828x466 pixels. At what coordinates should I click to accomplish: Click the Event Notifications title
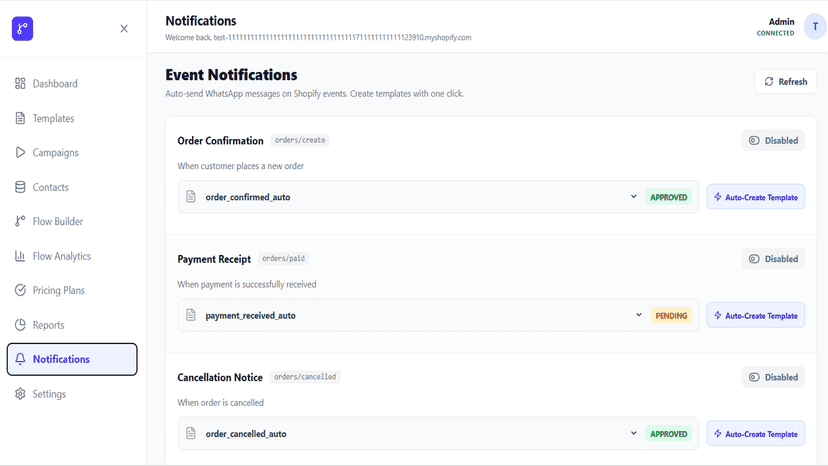pos(231,75)
